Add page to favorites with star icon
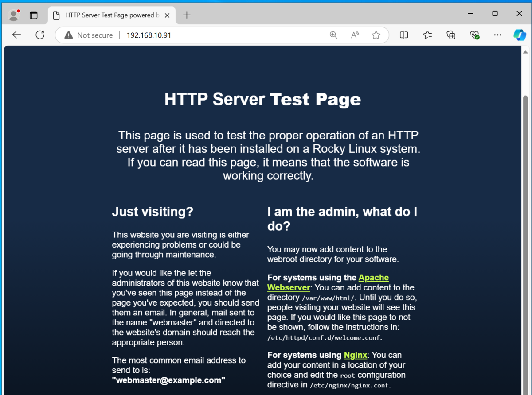The image size is (532, 395). click(x=376, y=35)
